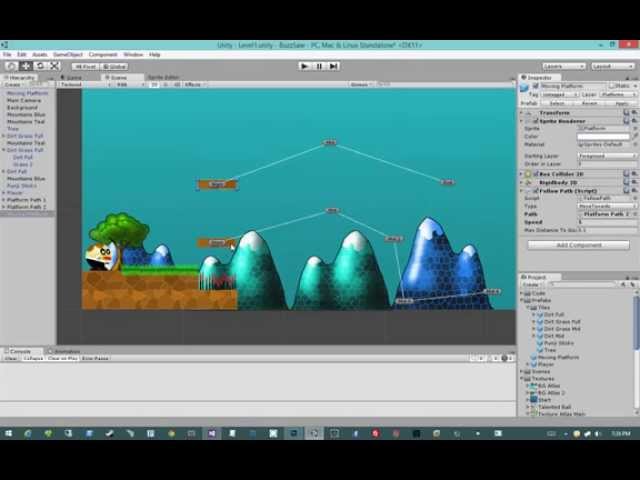Collapse the Rigidbody 2D component

(521, 182)
